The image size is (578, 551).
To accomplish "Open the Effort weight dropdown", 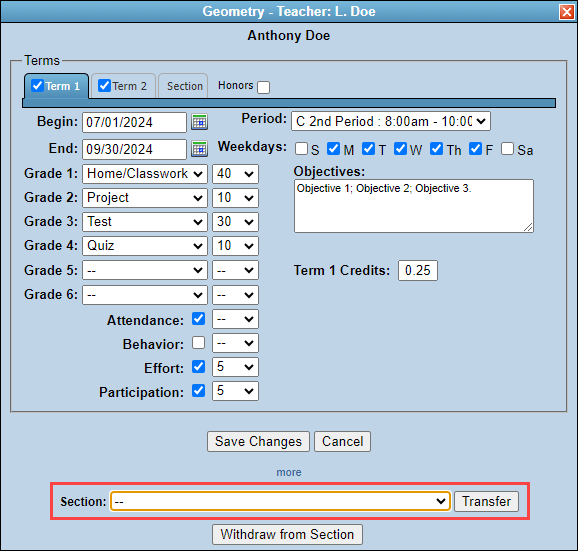I will (x=235, y=367).
